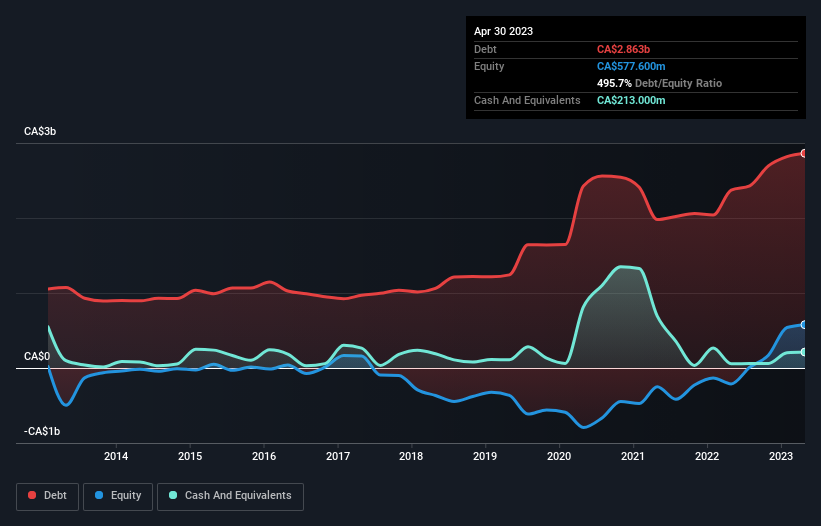Click the blue dot in Equity legend
This screenshot has height=526, width=821.
tap(99, 495)
